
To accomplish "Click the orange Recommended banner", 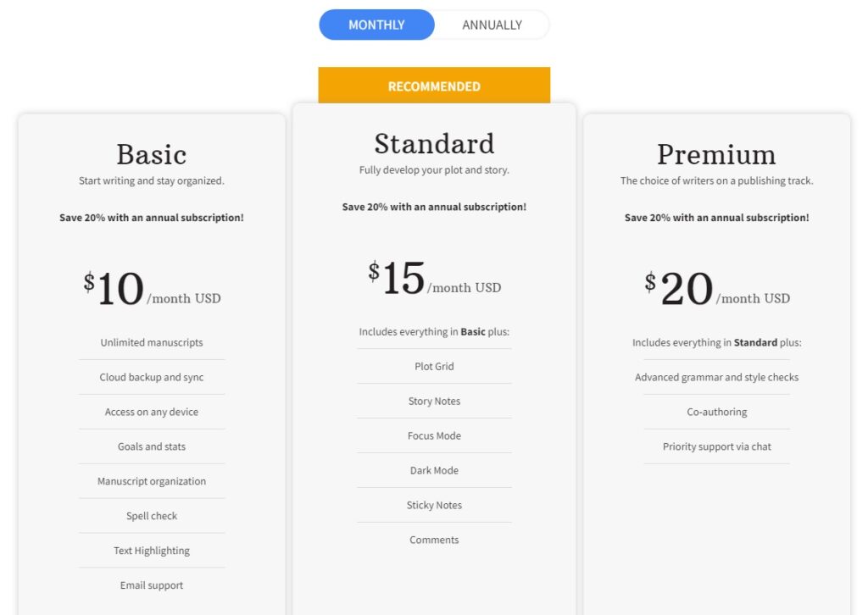I will [x=434, y=86].
